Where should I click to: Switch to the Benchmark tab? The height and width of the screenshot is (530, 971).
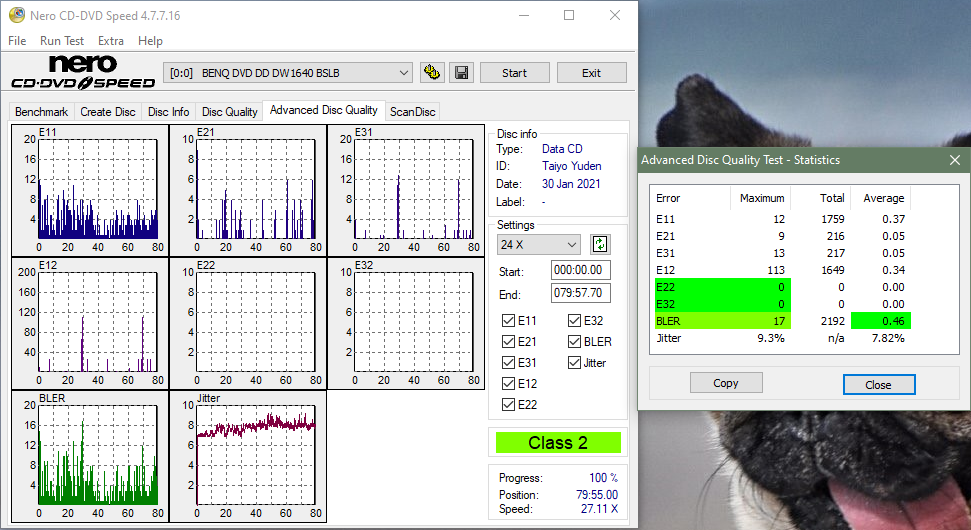[x=41, y=111]
